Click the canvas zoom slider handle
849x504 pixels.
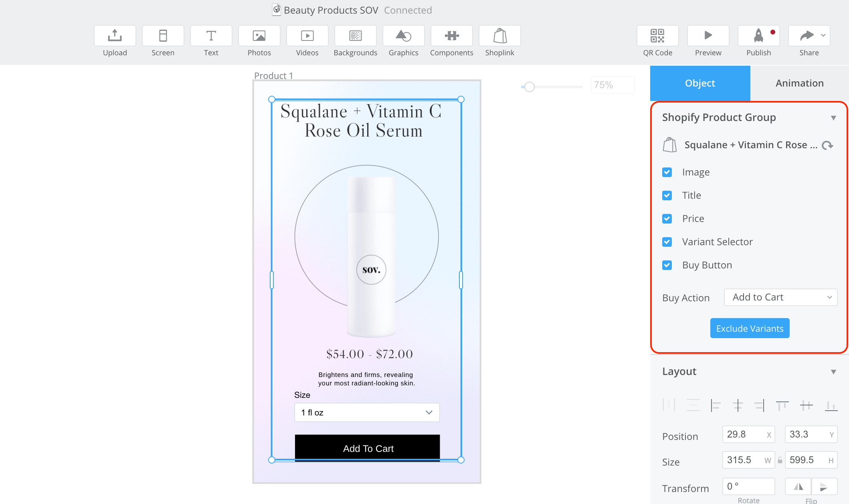tap(530, 87)
